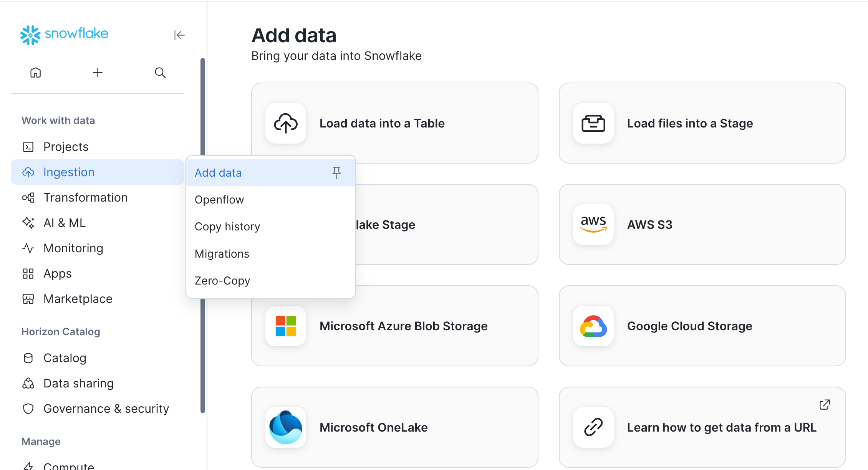Image resolution: width=868 pixels, height=470 pixels.
Task: Click the chain link icon on URL card
Action: [x=593, y=427]
